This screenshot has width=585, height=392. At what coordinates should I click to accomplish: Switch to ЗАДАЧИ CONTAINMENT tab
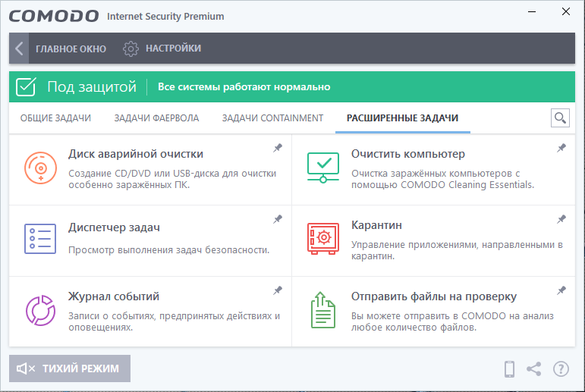coord(272,118)
